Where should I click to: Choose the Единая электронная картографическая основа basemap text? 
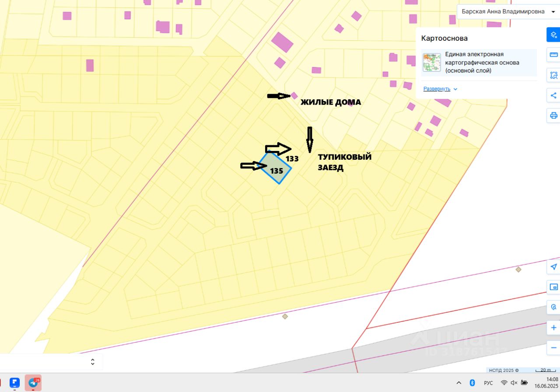482,63
